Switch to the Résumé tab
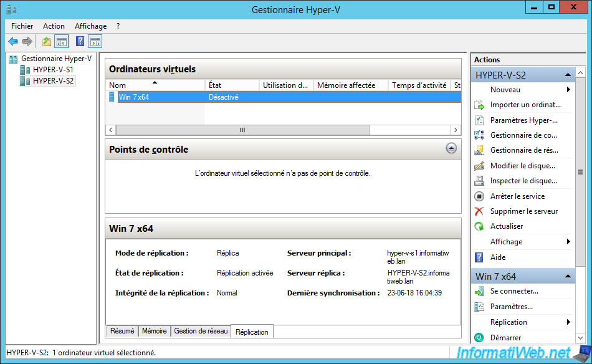Viewport: 592px width, 364px height. [x=122, y=331]
